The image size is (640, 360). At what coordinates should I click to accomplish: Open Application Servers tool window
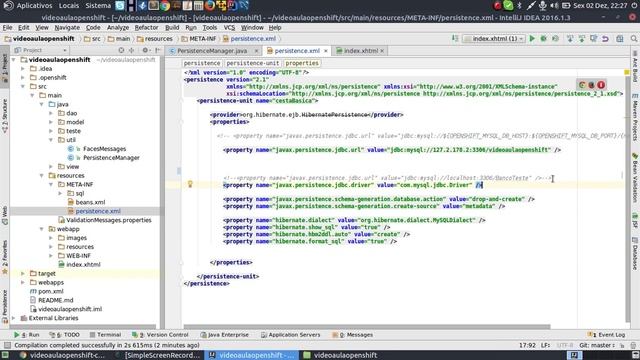(x=291, y=335)
